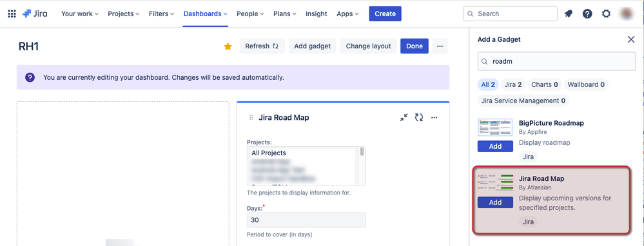Click the search magnifier in gadget search
The image size is (644, 246).
click(x=485, y=62)
